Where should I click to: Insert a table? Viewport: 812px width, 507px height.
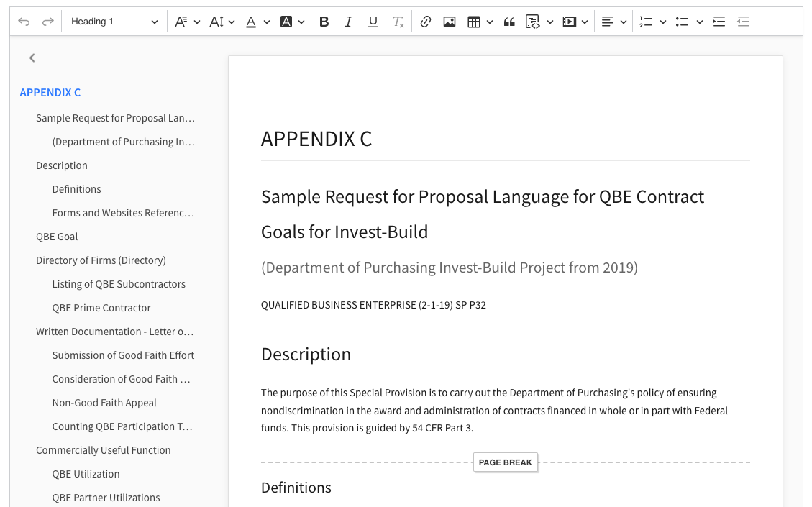[474, 22]
